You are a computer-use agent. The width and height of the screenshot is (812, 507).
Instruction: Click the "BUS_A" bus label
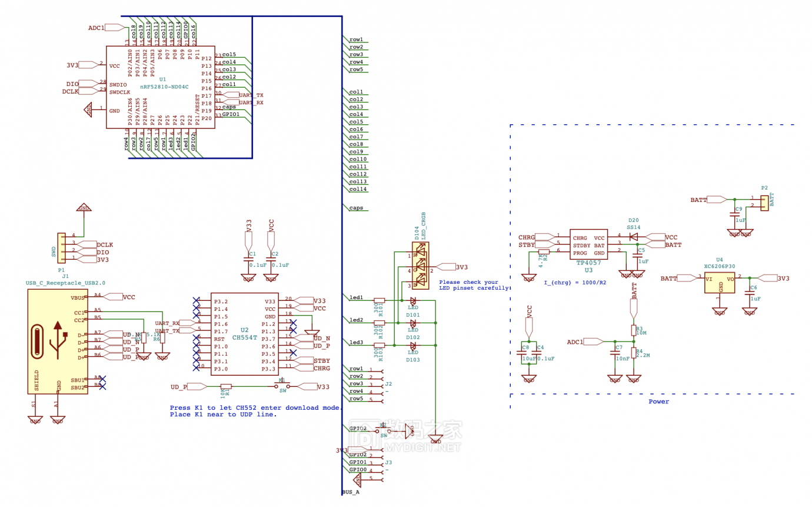coord(350,492)
